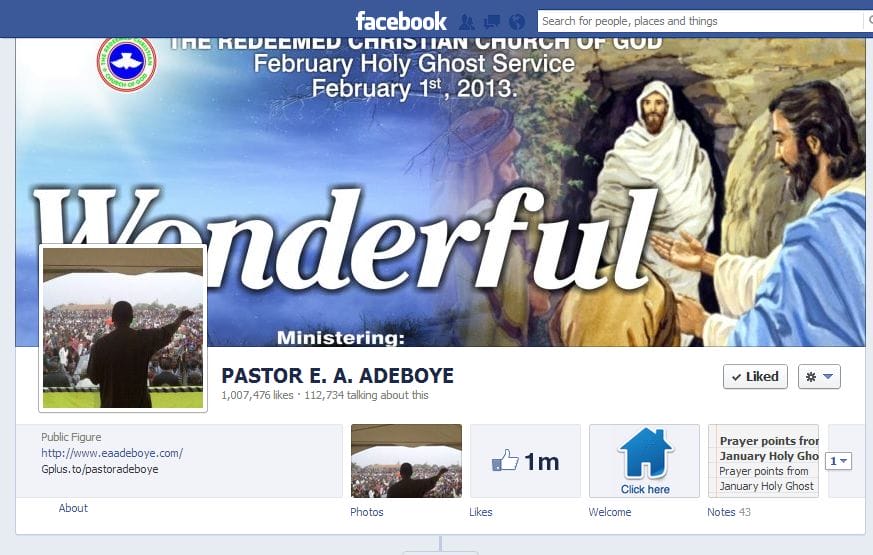Open the notifications globe icon
This screenshot has width=873, height=555.
pos(517,22)
